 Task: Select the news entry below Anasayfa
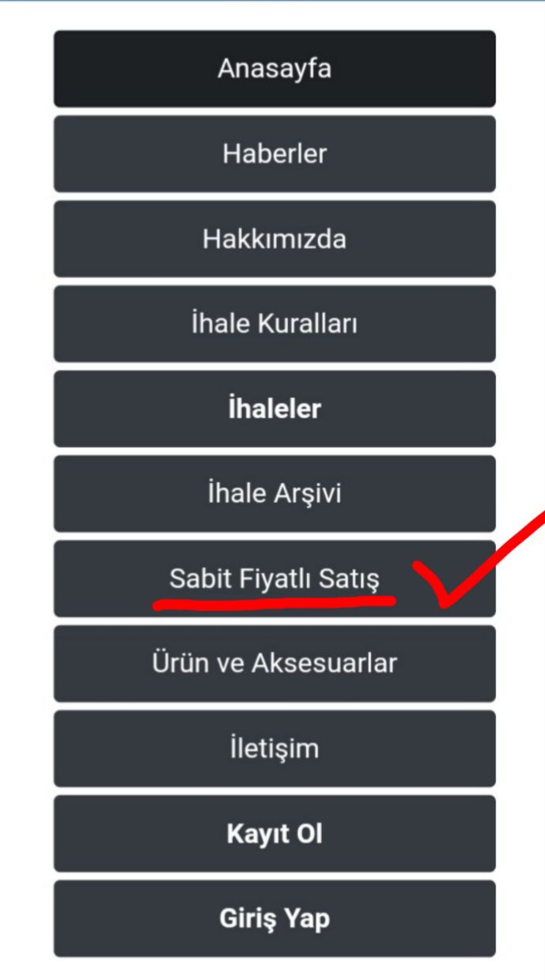pyautogui.click(x=274, y=153)
